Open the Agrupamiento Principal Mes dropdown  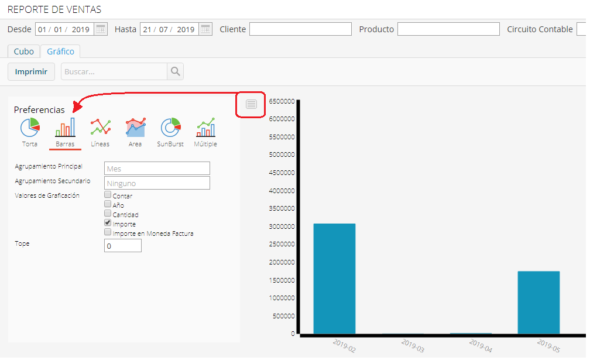coord(157,169)
